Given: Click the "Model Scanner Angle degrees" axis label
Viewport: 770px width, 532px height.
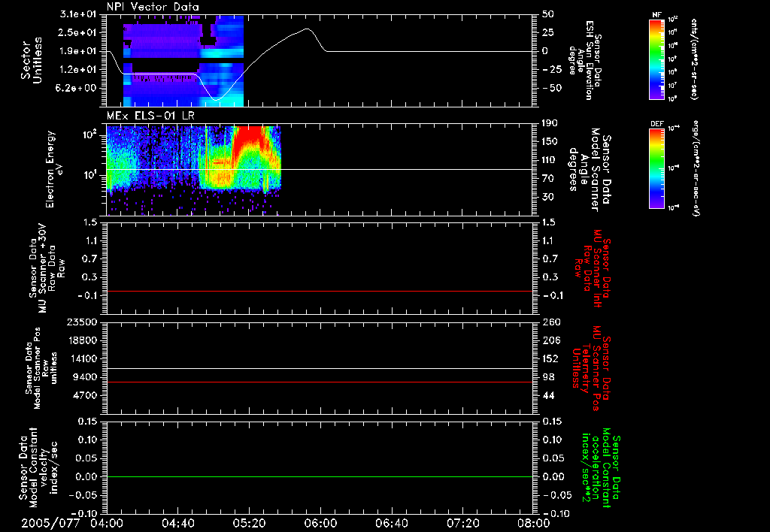Looking at the screenshot, I should click(x=590, y=169).
